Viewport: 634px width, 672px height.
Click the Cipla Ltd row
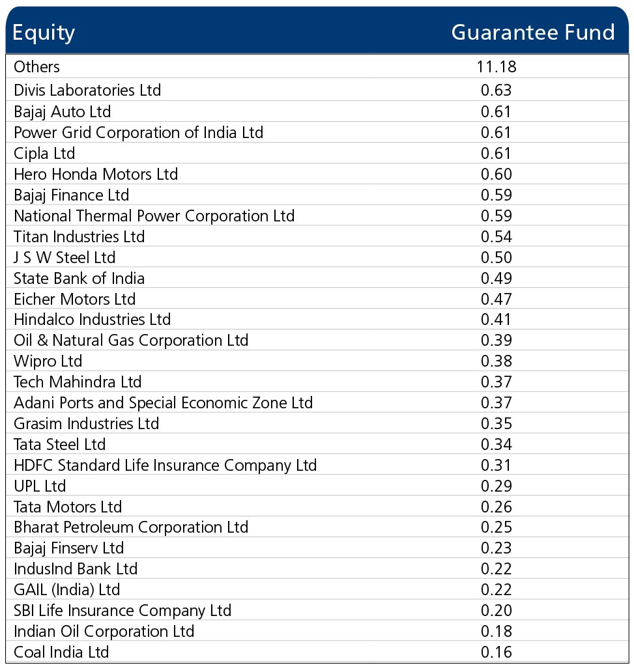click(44, 153)
